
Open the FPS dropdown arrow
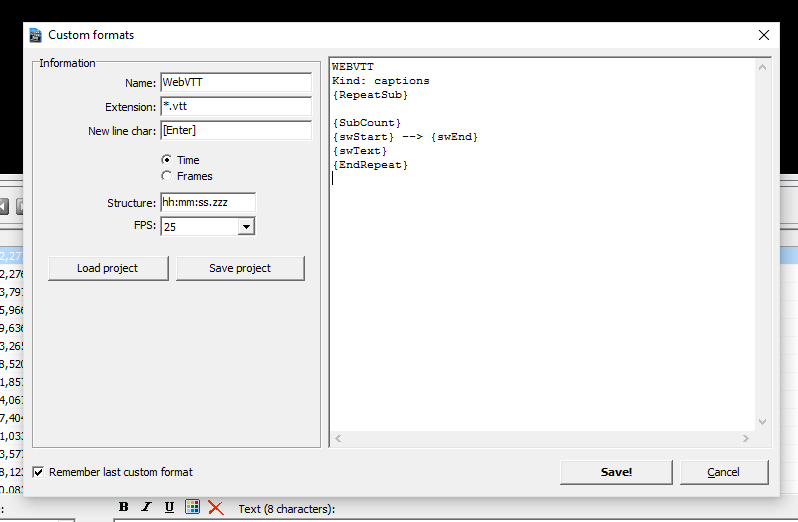(246, 226)
